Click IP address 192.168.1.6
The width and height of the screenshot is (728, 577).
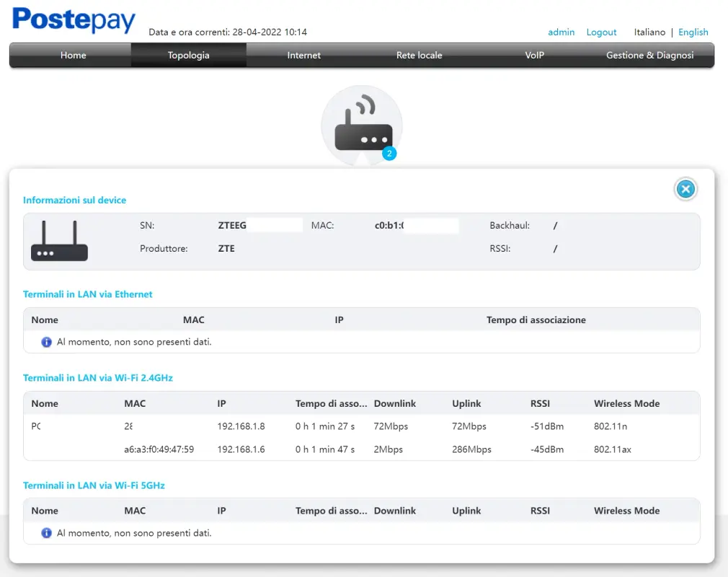241,449
